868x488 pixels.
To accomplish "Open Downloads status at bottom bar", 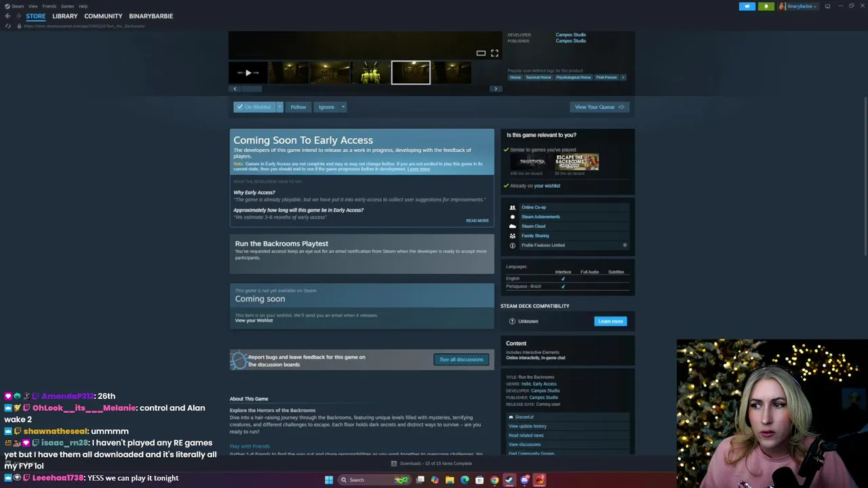I will (x=432, y=464).
